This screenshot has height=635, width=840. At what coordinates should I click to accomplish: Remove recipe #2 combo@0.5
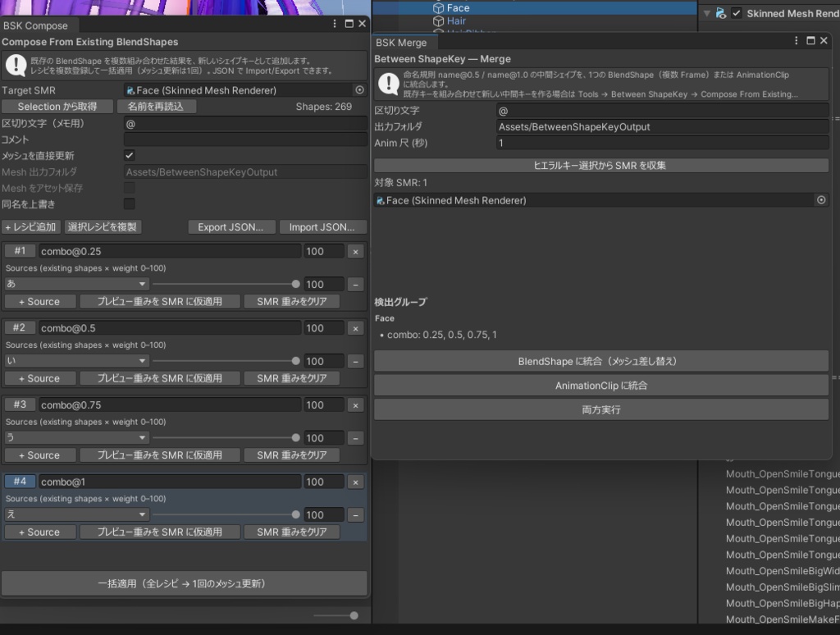click(356, 328)
